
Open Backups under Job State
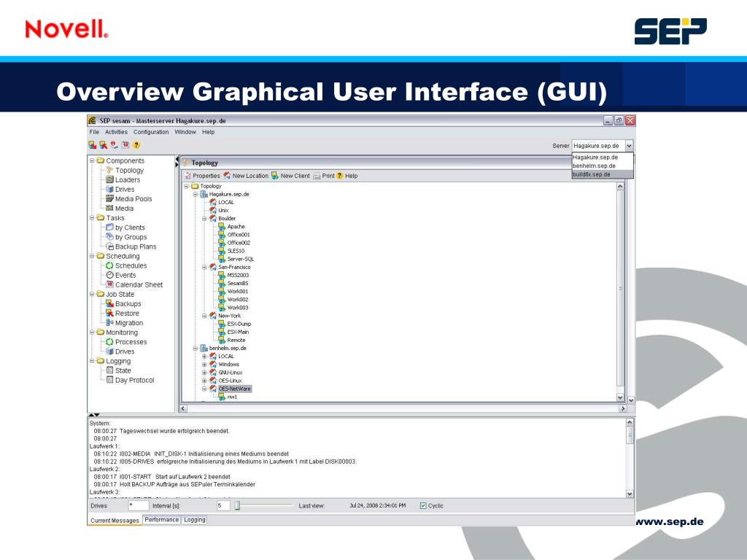(x=128, y=304)
